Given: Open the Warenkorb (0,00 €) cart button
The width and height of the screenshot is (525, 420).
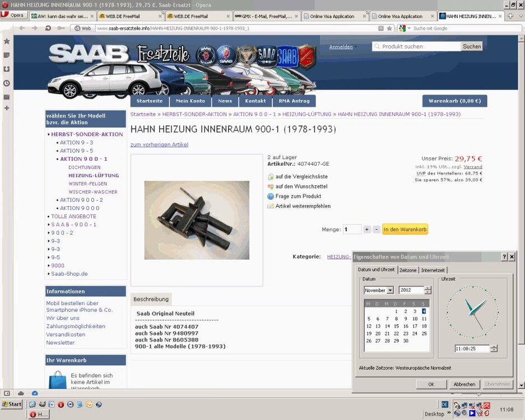Looking at the screenshot, I should click(455, 101).
